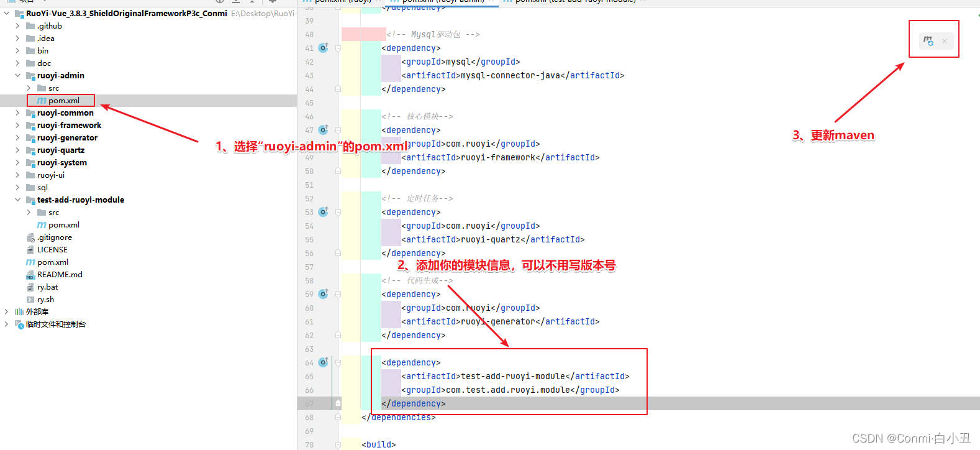Click com.test.add.ruoyi.module groupId text
This screenshot has height=450, width=980.
[x=508, y=390]
